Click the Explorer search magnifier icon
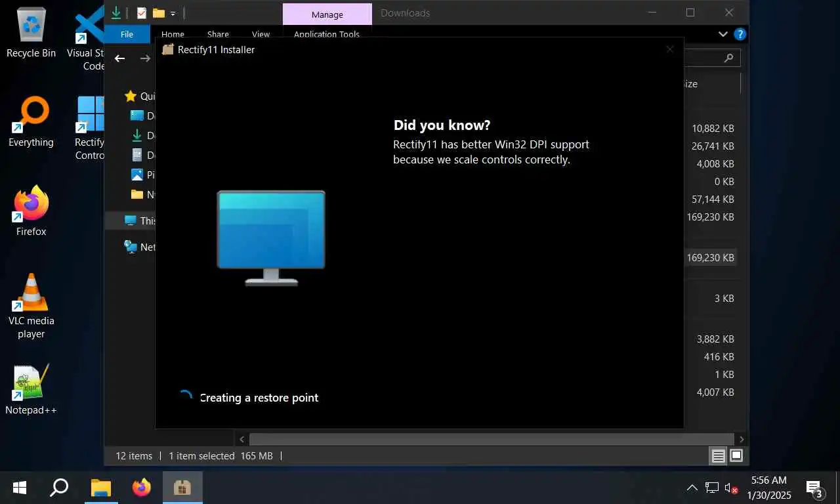 pos(728,58)
